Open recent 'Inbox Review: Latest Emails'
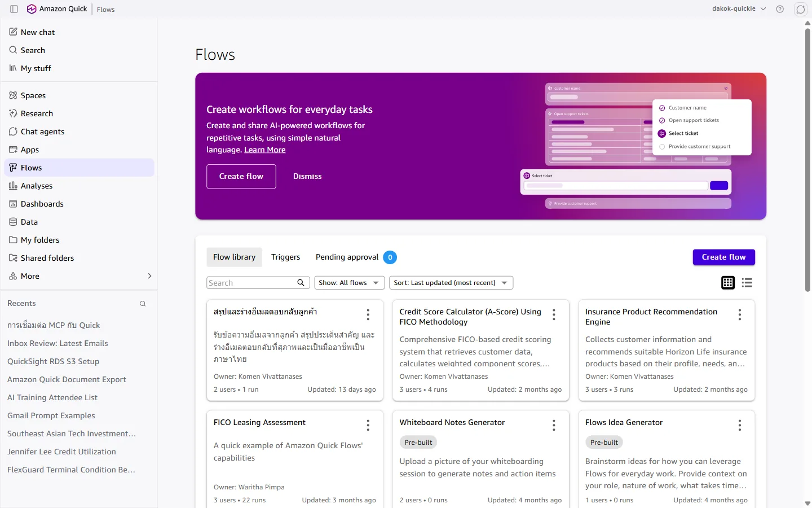Viewport: 812px width, 508px height. tap(58, 343)
